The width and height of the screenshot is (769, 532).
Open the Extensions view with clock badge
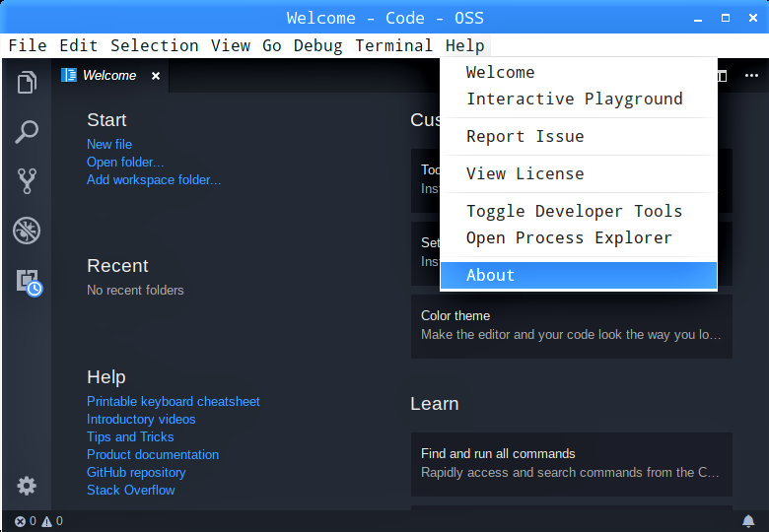[x=29, y=283]
